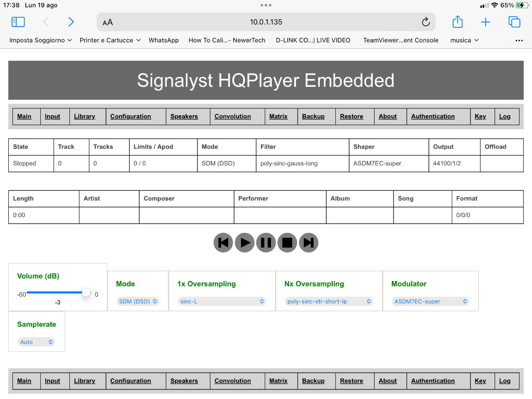This screenshot has height=399, width=532.
Task: Open About in the bottom navigation
Action: [x=388, y=381]
